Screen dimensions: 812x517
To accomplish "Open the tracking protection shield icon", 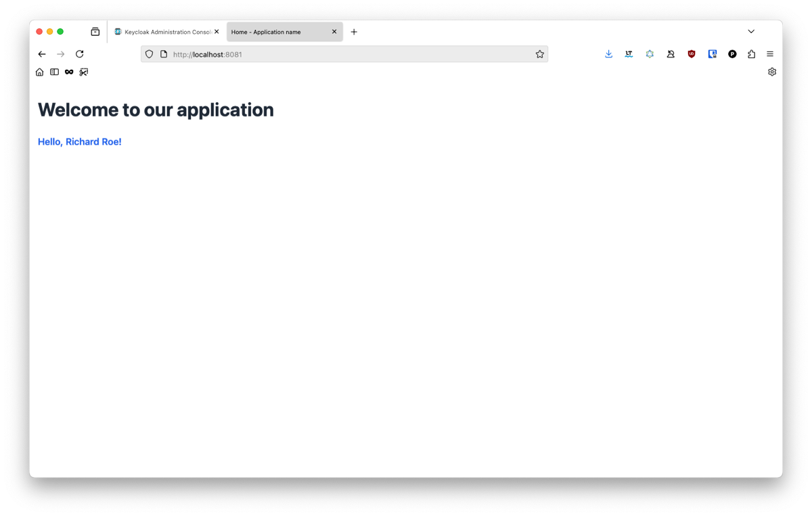I will click(150, 54).
